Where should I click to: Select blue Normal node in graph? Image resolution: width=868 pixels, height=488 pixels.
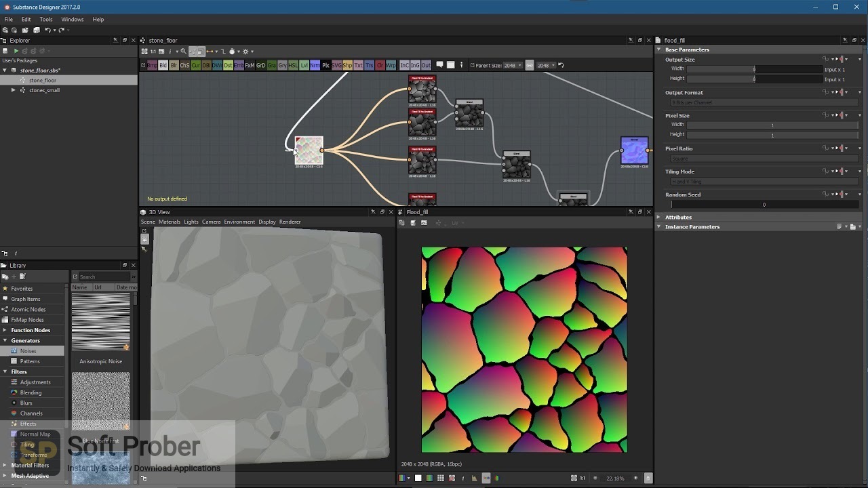(634, 151)
